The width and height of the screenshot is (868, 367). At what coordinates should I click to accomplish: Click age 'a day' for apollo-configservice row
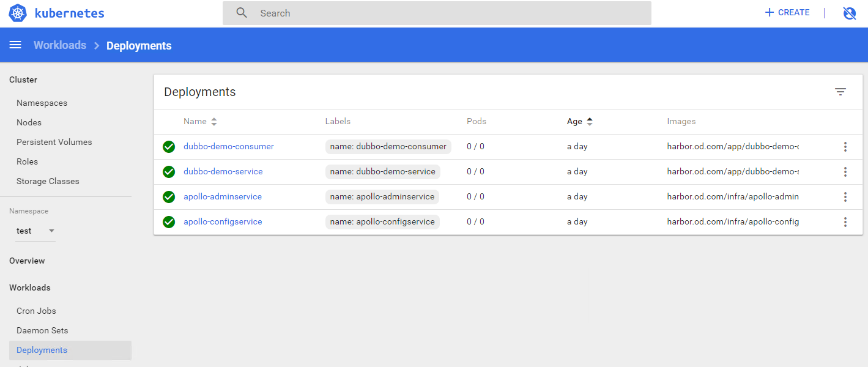pyautogui.click(x=577, y=222)
